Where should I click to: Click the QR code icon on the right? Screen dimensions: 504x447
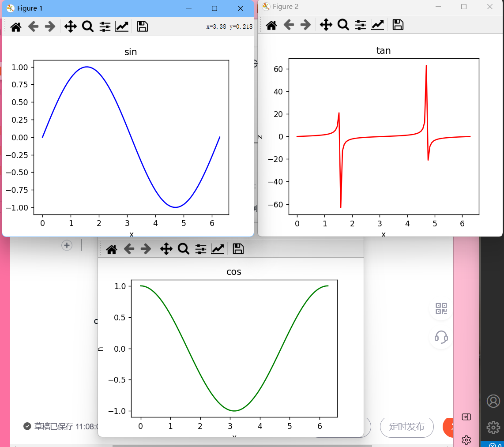(x=440, y=309)
